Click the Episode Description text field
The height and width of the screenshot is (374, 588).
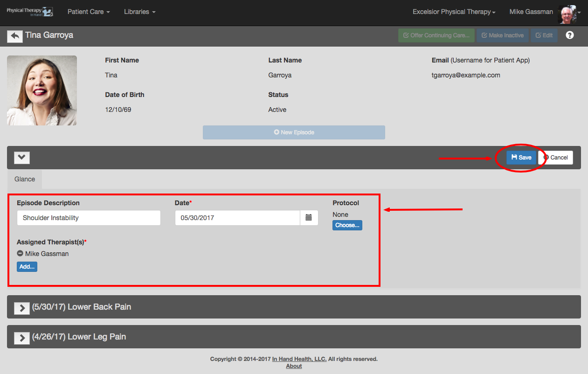coord(89,218)
